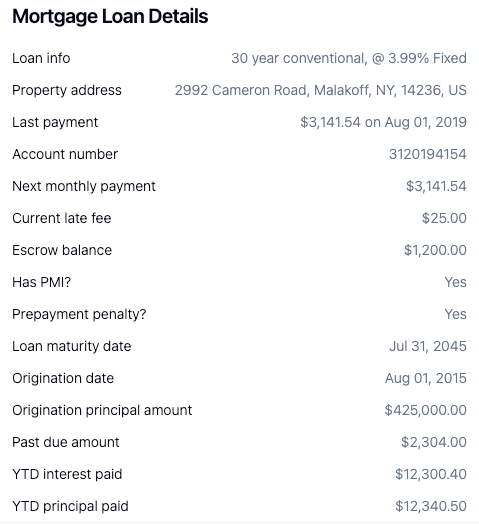
Task: Click the YTD principal paid $12,340.50 value
Action: [431, 507]
